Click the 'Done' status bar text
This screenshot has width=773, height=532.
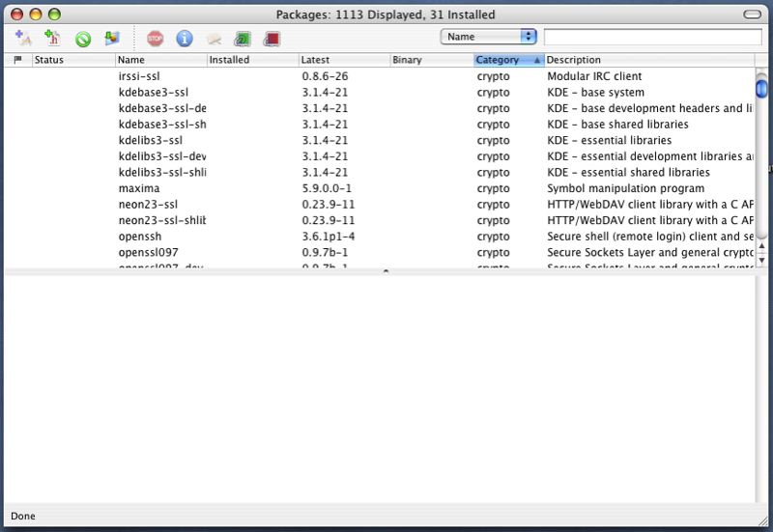coord(22,516)
